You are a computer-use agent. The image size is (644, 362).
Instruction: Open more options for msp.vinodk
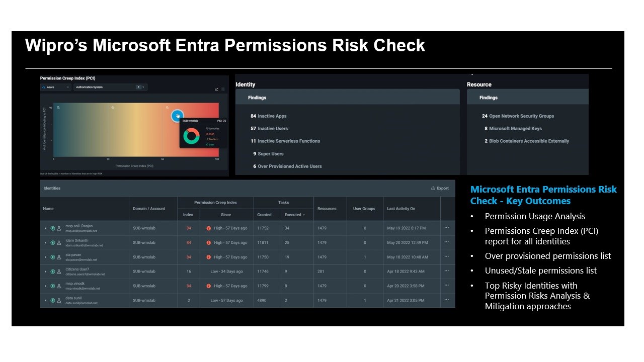[x=446, y=286]
